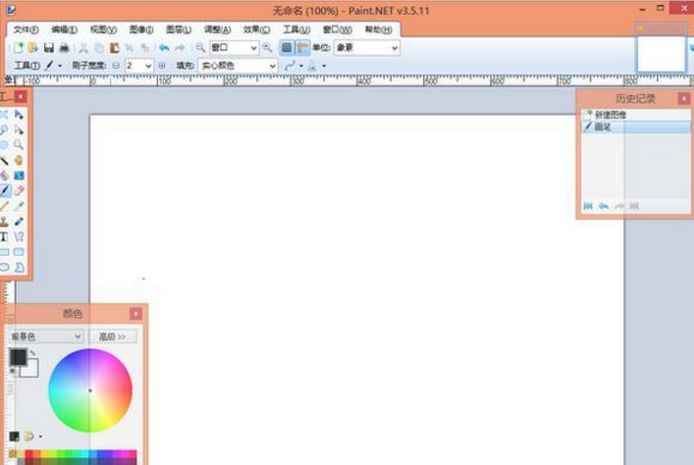This screenshot has width=694, height=465.
Task: Select the Eraser tool
Action: 19,191
